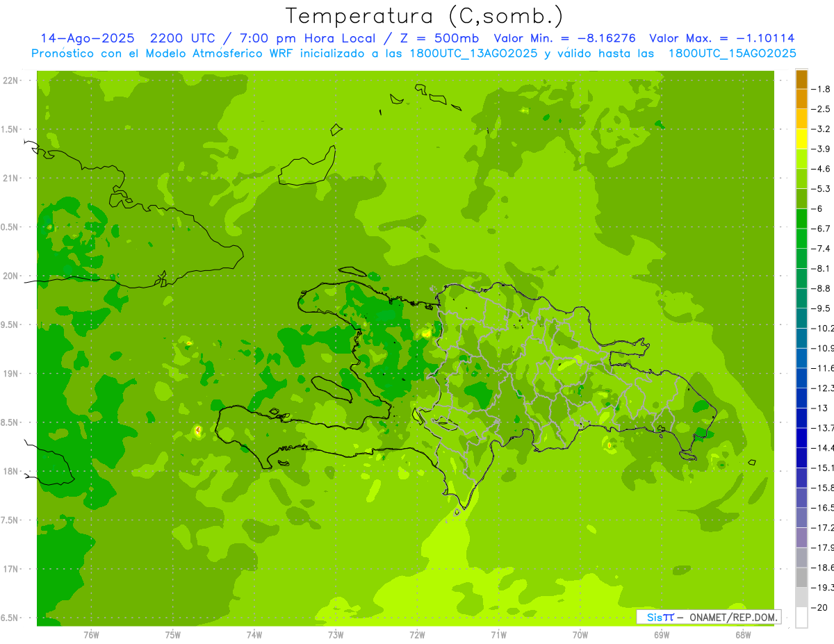This screenshot has height=644, width=834.
Task: Click the "72W" longitude label
Action: click(x=417, y=634)
